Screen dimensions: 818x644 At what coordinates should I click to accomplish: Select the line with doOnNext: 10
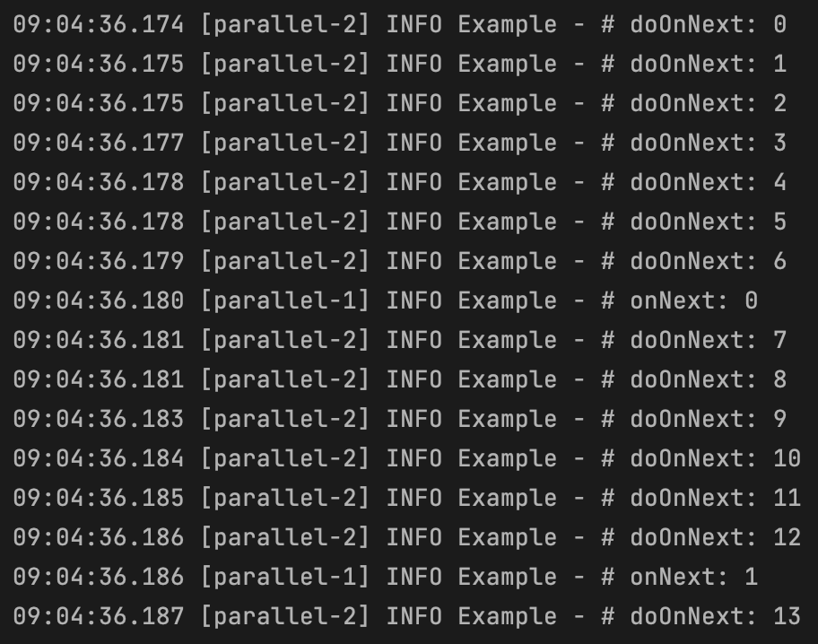[x=407, y=458]
